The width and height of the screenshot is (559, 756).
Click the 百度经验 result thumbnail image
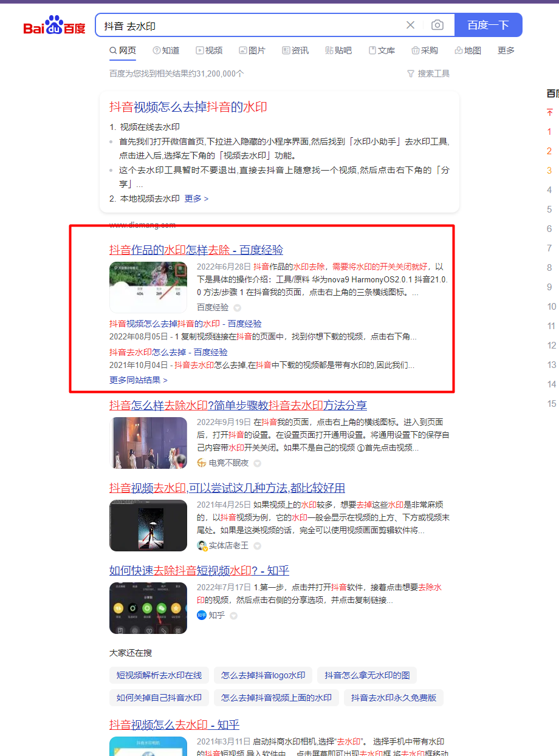(x=148, y=287)
